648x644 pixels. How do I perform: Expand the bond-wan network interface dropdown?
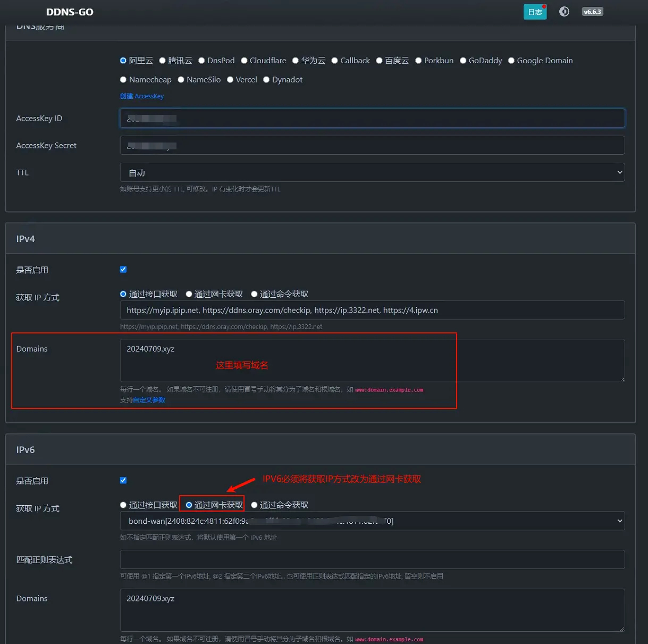pyautogui.click(x=372, y=521)
